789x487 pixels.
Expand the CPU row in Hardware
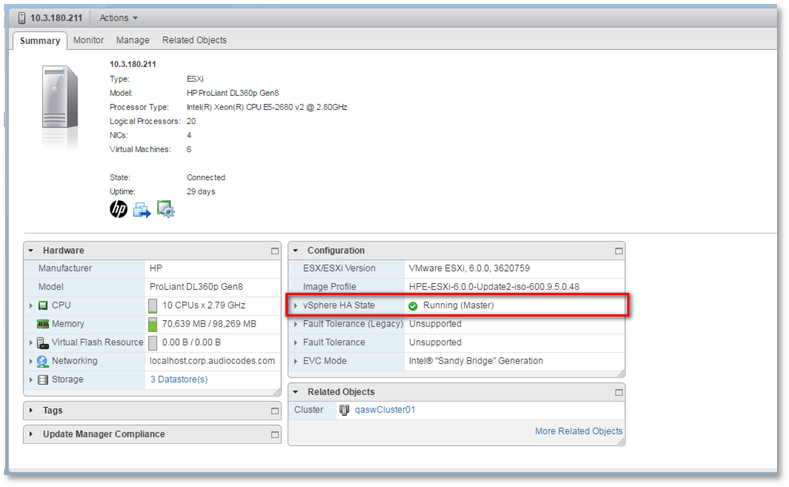click(x=31, y=305)
